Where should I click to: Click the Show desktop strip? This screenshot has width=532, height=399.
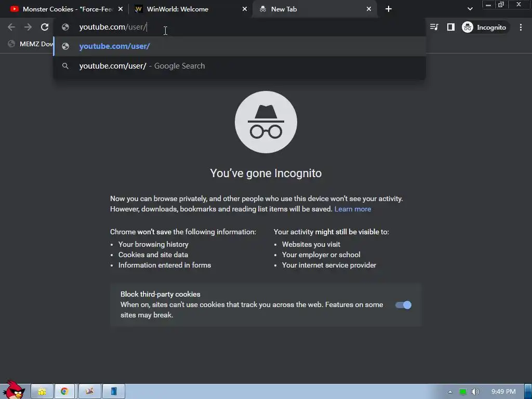point(528,392)
